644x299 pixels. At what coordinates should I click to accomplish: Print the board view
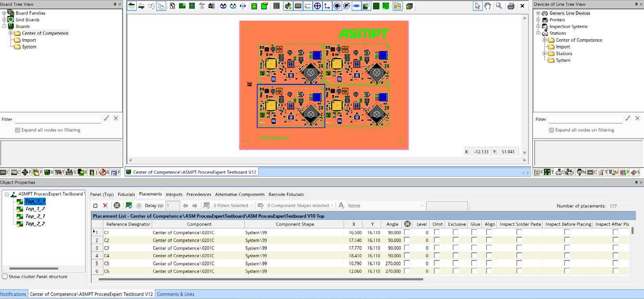click(511, 6)
